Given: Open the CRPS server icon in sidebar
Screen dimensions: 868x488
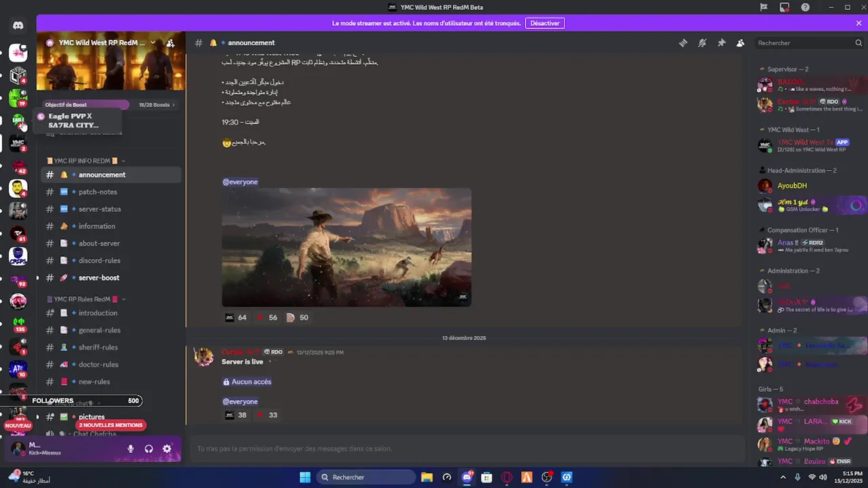Looking at the screenshot, I should pyautogui.click(x=18, y=256).
